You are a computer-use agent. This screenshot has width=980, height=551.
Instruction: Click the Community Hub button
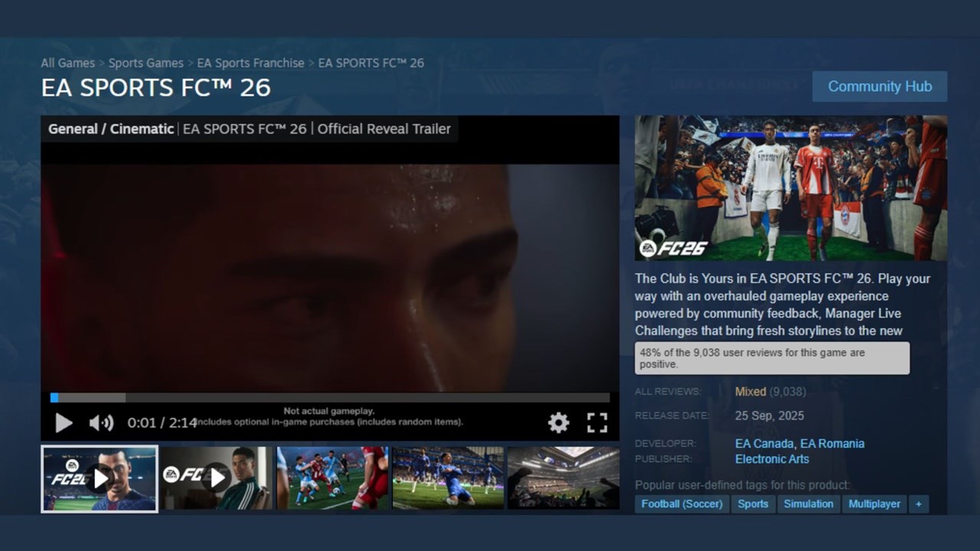point(879,86)
